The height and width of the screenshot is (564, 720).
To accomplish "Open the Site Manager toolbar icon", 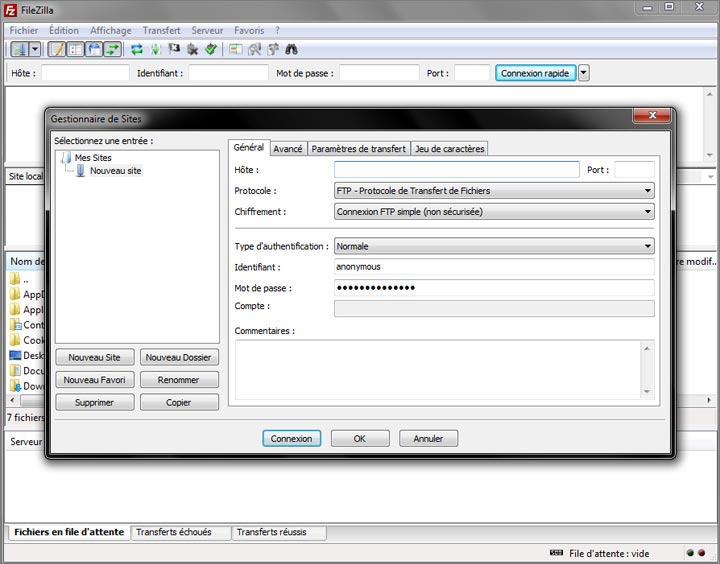I will (20, 49).
